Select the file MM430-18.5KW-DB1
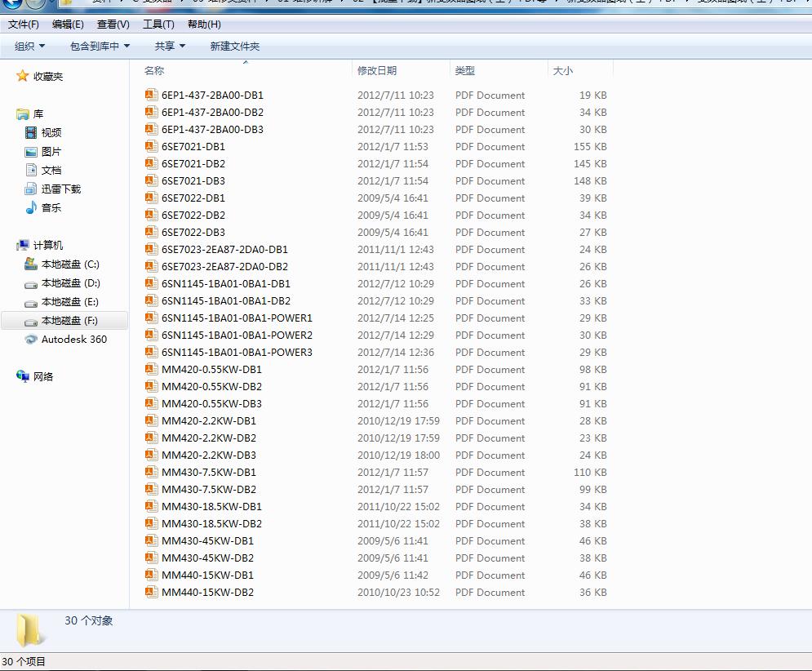This screenshot has width=812, height=671. click(211, 507)
